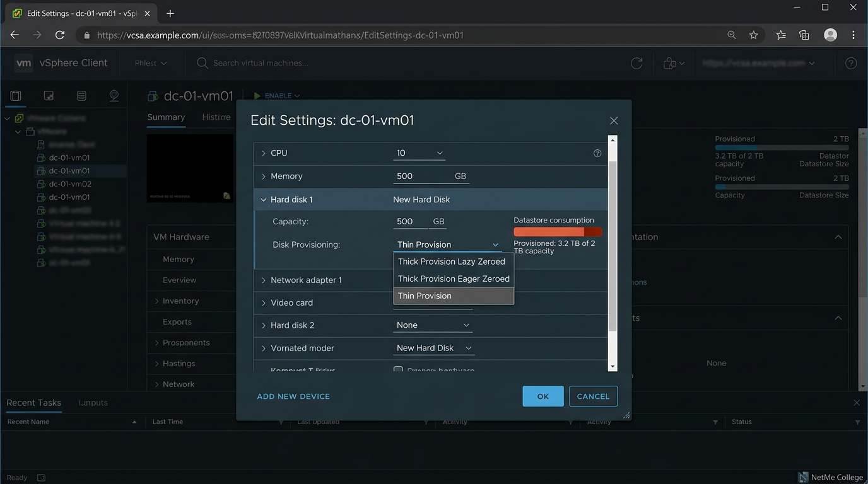Image resolution: width=868 pixels, height=484 pixels.
Task: Collapse the Hard disk 1 section
Action: (x=264, y=200)
